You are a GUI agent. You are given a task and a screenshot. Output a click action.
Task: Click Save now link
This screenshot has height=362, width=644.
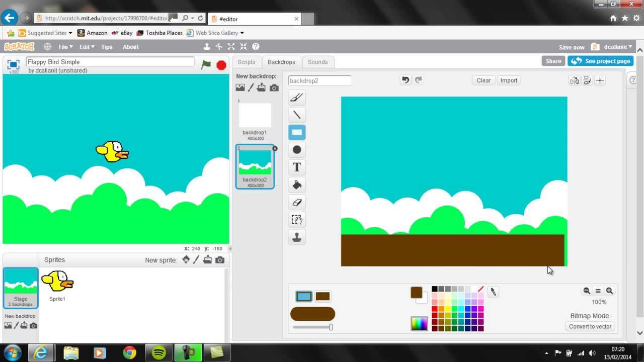tap(572, 47)
